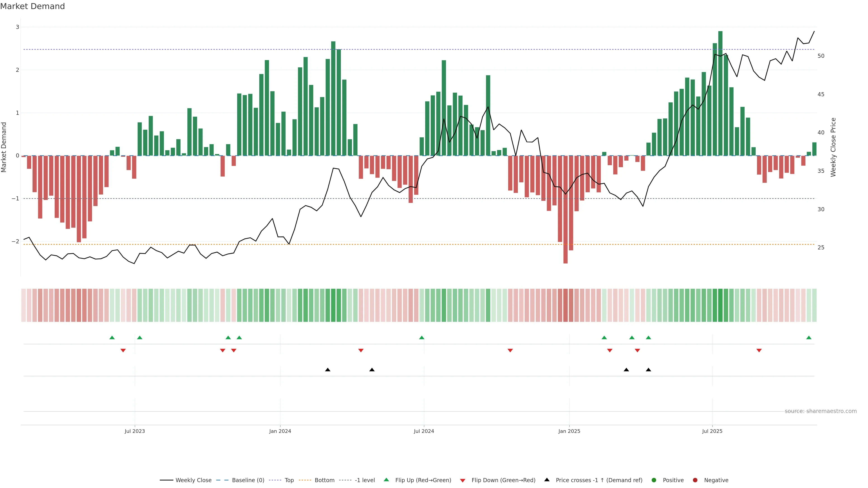Click the source: sharemaestro.com text
This screenshot has width=868, height=488.
(821, 411)
